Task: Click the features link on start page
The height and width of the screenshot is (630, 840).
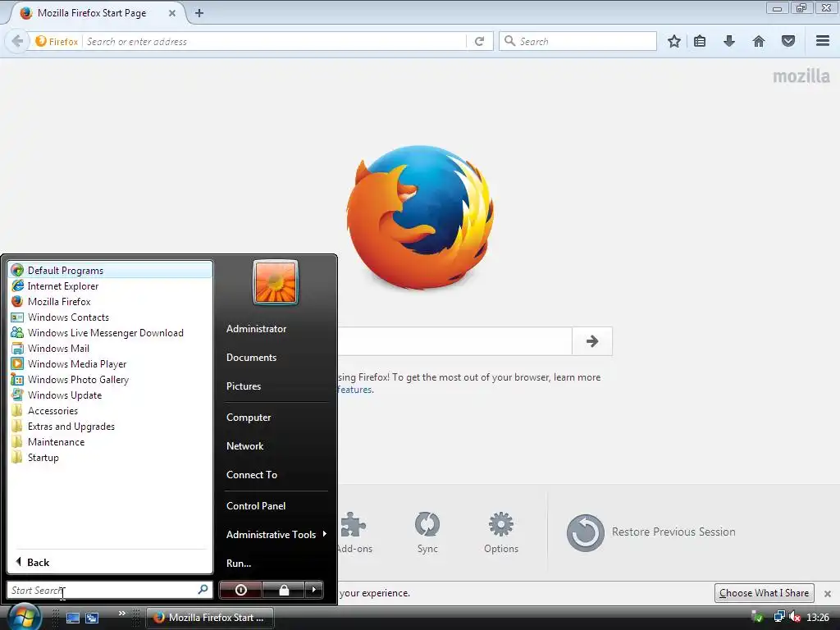Action: [x=354, y=390]
